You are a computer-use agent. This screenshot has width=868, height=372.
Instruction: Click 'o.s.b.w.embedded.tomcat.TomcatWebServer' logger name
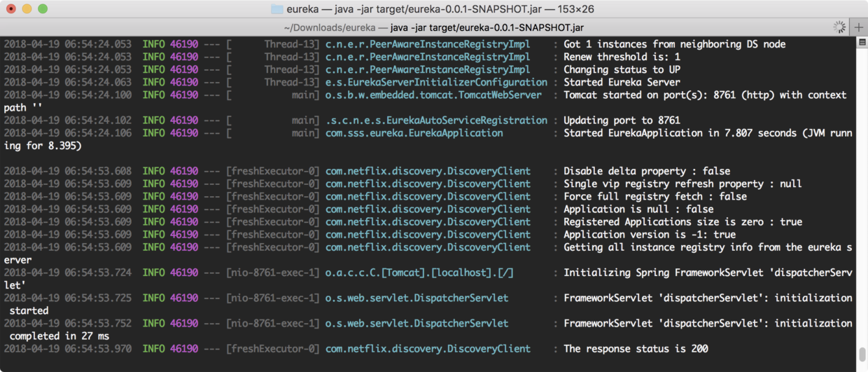click(433, 95)
